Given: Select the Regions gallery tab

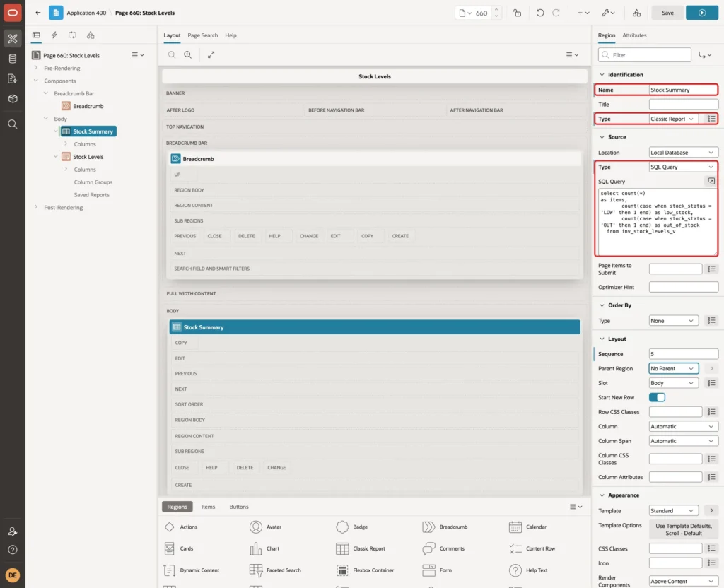Looking at the screenshot, I should pyautogui.click(x=177, y=507).
